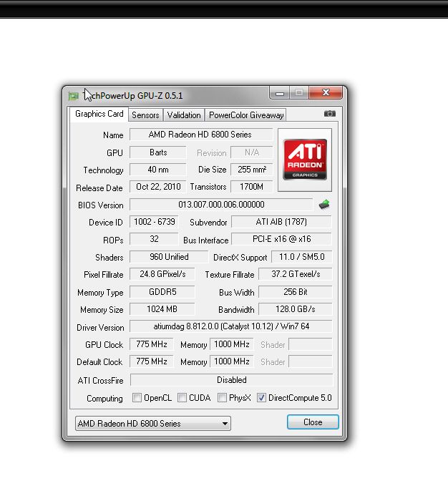The image size is (448, 496).
Task: Toggle the PhysX checkbox
Action: click(x=222, y=398)
